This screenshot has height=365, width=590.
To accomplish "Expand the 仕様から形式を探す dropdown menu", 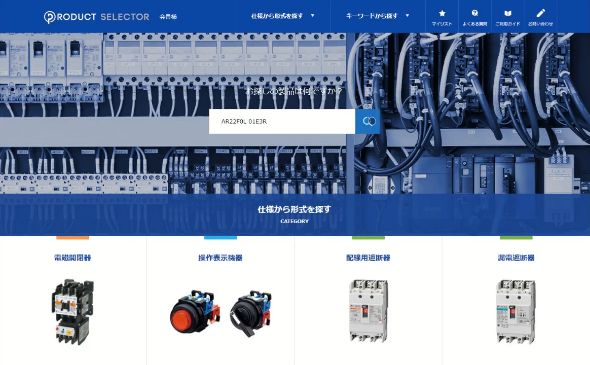I will pyautogui.click(x=283, y=16).
